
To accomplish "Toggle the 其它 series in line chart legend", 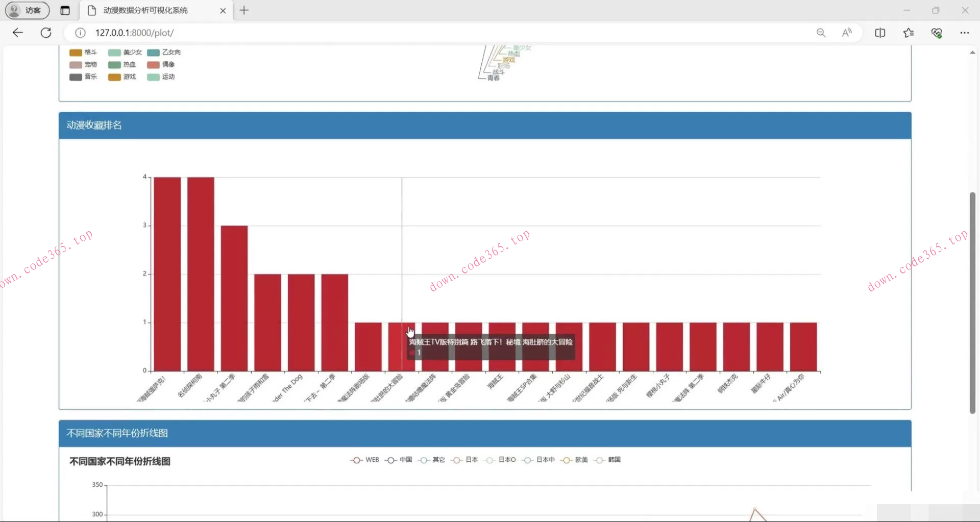I will point(431,460).
